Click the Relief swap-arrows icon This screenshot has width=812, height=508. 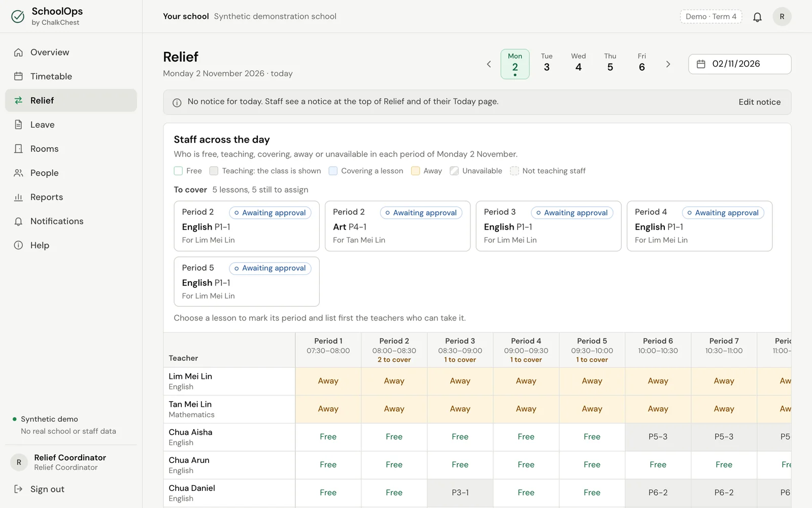click(x=18, y=101)
